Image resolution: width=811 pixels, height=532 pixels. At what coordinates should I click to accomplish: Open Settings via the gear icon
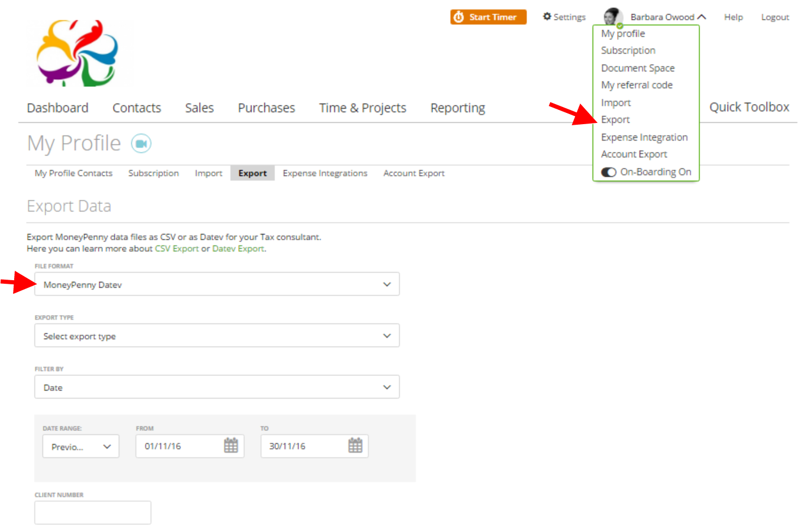547,17
